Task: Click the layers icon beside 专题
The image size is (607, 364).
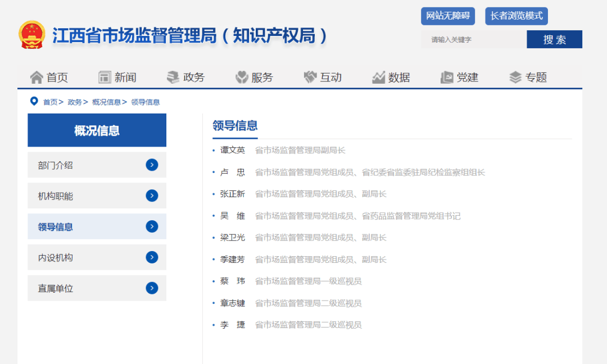Action: pyautogui.click(x=515, y=78)
